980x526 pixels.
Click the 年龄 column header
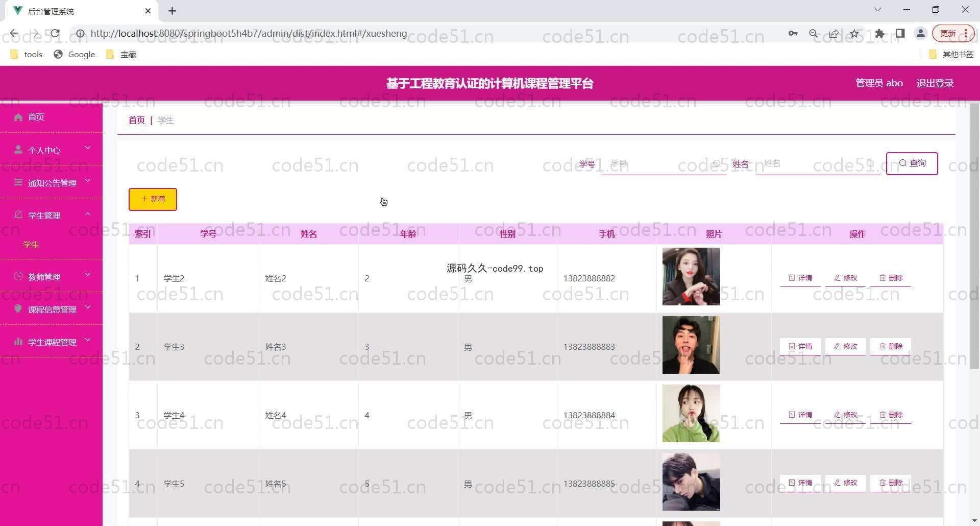(x=408, y=234)
